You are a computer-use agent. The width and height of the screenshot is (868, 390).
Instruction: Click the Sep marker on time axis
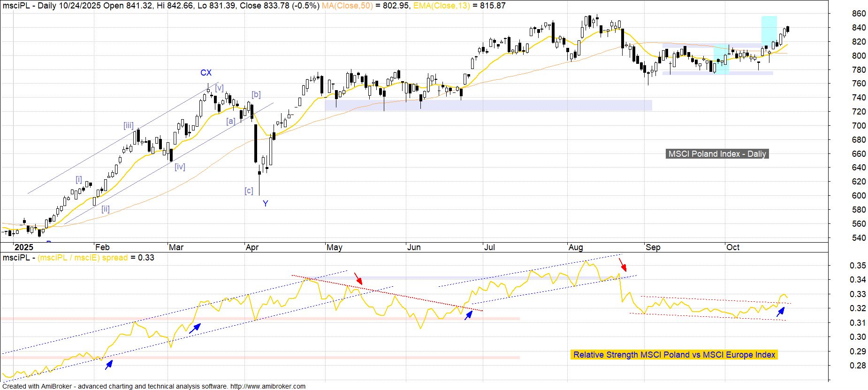(x=653, y=247)
